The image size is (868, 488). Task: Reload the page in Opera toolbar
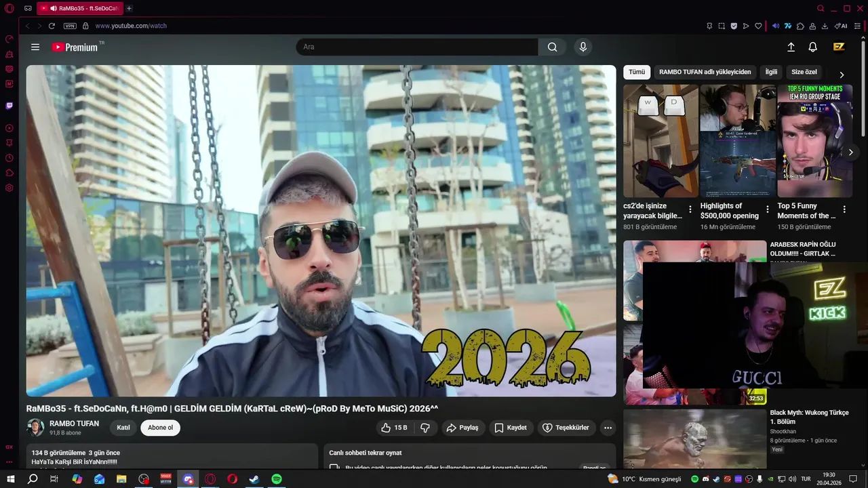pos(52,26)
